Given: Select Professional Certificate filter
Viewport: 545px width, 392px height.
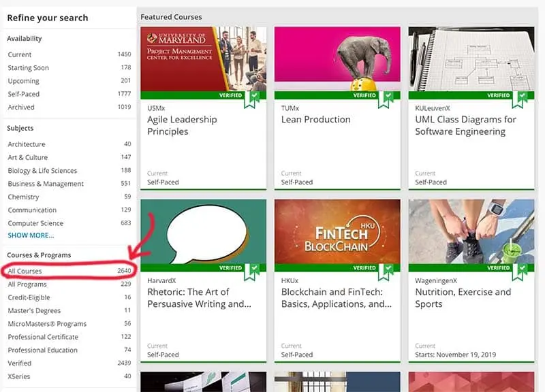Looking at the screenshot, I should [69, 337].
